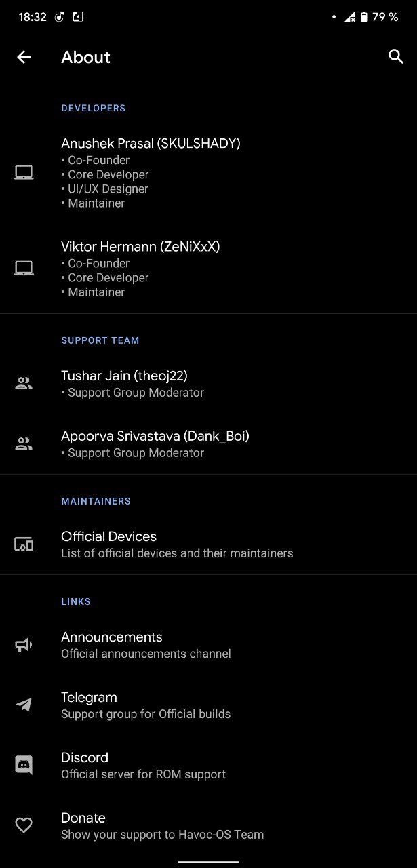The image size is (417, 868).
Task: Tap the MAINTAINERS section header
Action: 96,501
